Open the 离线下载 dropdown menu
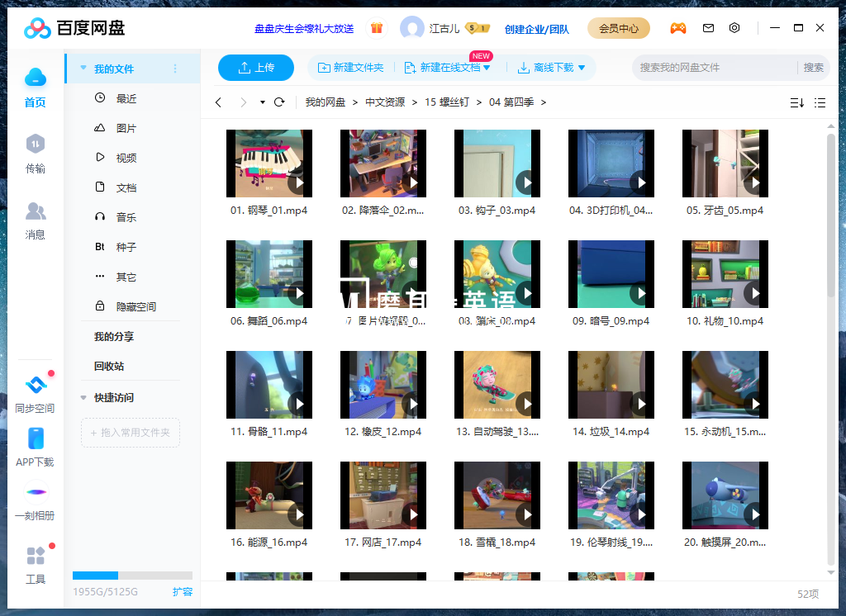This screenshot has width=846, height=616. pyautogui.click(x=582, y=68)
